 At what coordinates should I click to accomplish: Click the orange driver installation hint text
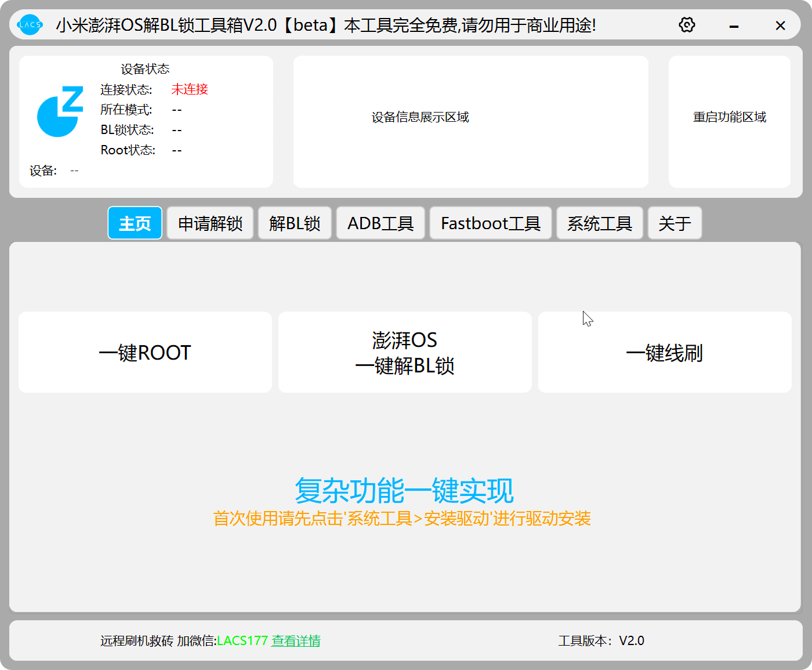[x=402, y=519]
